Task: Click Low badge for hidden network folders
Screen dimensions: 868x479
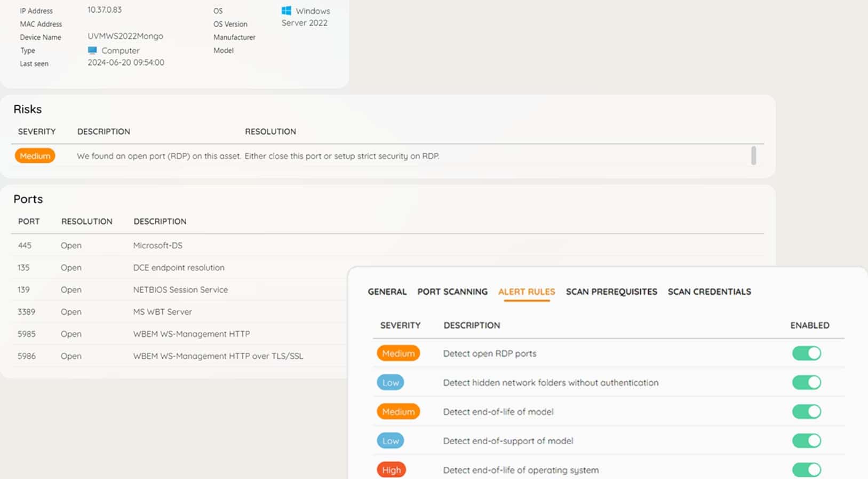Action: pos(391,382)
